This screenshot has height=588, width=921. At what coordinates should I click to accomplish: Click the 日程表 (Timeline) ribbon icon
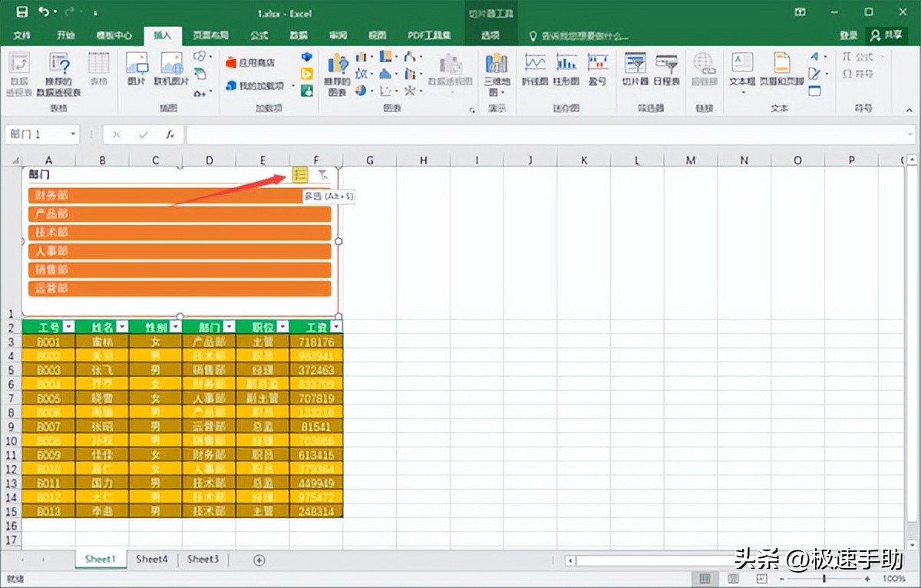[x=666, y=69]
